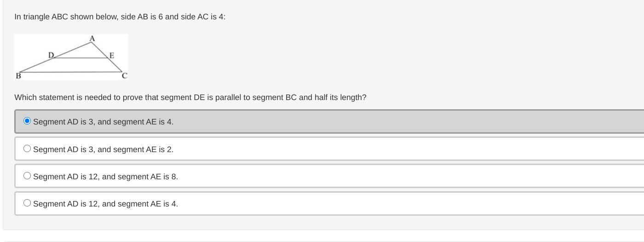Click answer text 'Segment AD is 12, and segment AE is 4.'

point(106,204)
